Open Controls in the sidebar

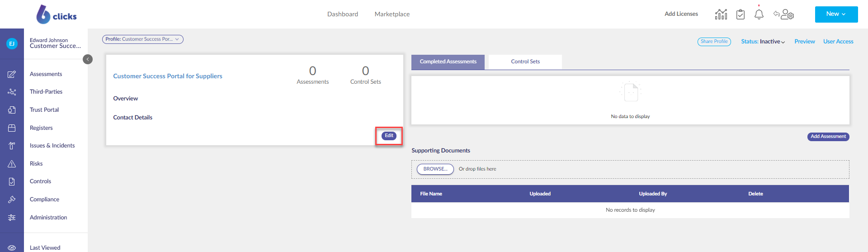pos(40,181)
